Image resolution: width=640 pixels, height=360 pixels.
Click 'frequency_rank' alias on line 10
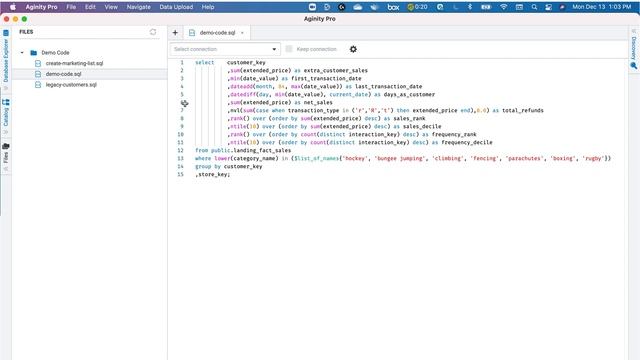click(x=454, y=134)
